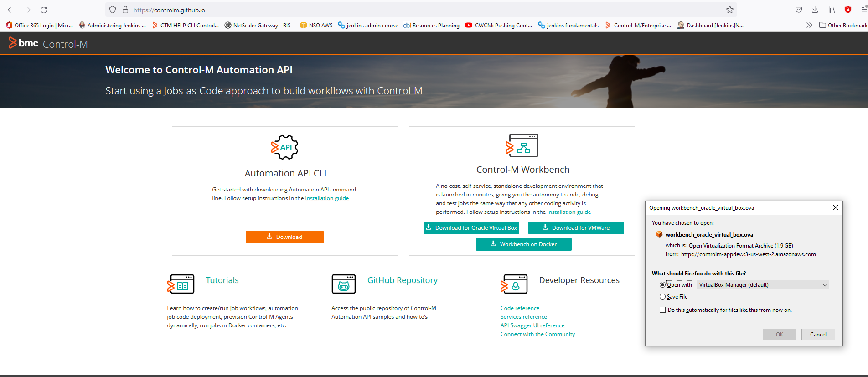This screenshot has width=868, height=377.
Task: Click the red uBlock shield extension icon
Action: 848,10
